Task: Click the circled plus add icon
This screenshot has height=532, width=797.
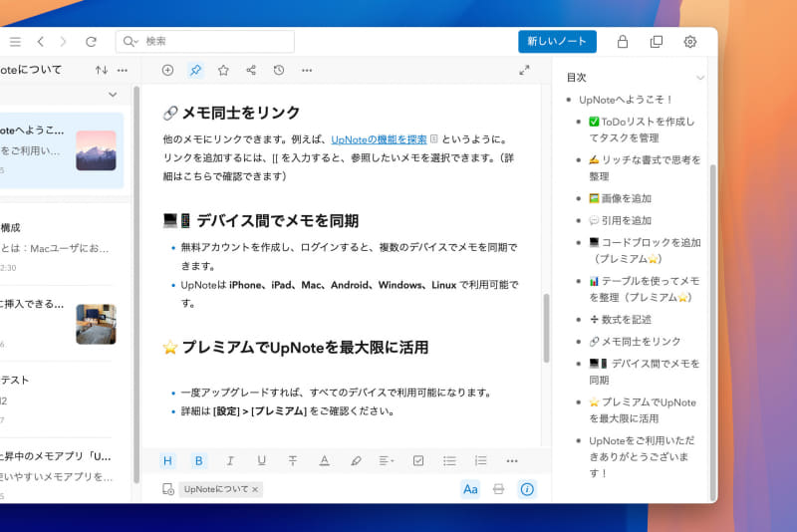Action: pyautogui.click(x=167, y=70)
